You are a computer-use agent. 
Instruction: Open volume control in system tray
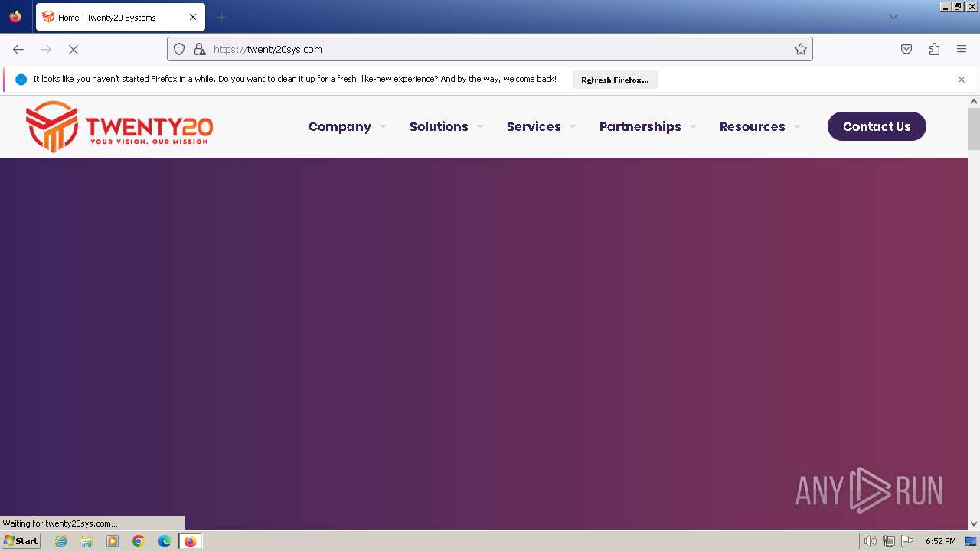pyautogui.click(x=870, y=541)
